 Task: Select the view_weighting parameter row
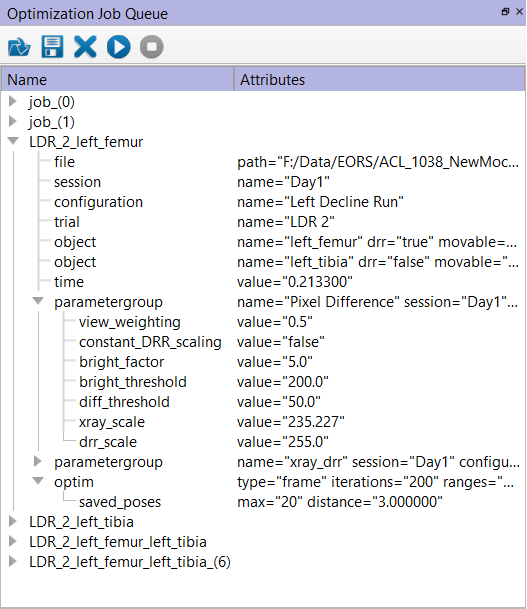coord(263,322)
